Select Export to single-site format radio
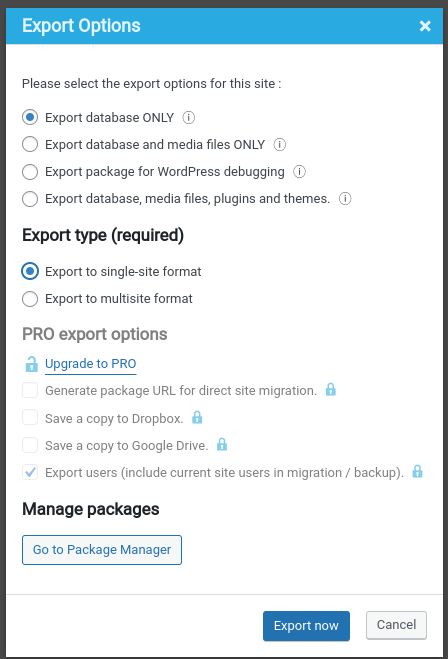Screen dimensions: 448x659 pos(30,272)
